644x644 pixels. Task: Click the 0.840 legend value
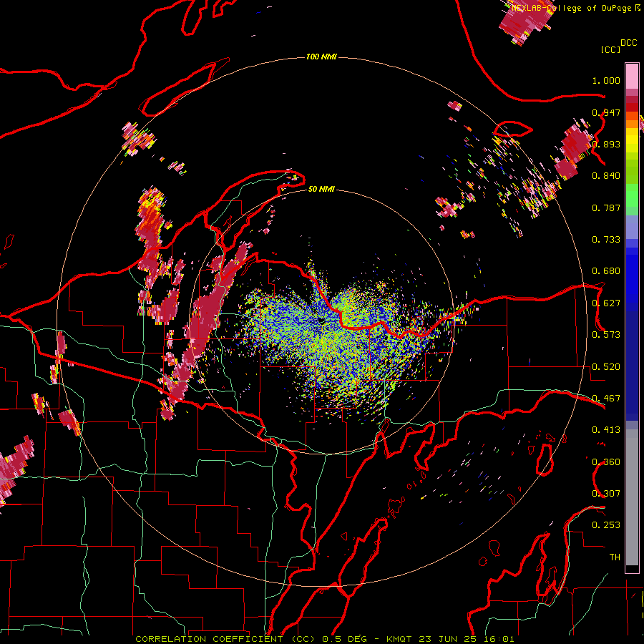pos(606,176)
